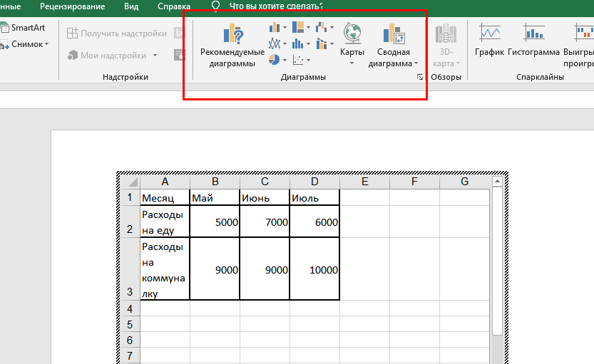Switch to the Рецензирование tab
Screen dimensions: 594x364
(x=72, y=6)
